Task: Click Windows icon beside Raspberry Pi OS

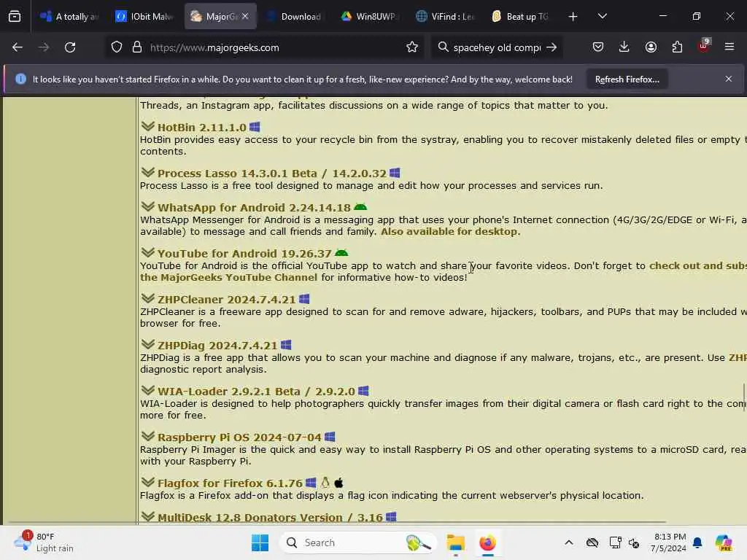Action: coord(330,437)
